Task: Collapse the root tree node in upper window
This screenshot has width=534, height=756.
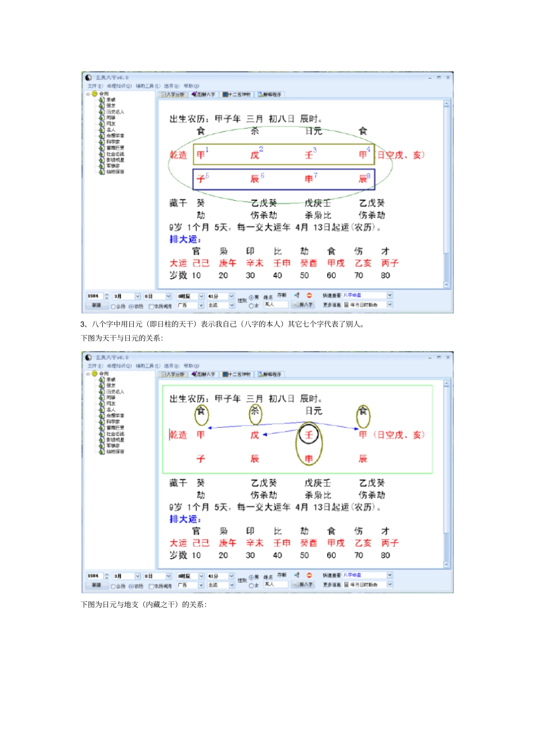Action: coord(88,94)
